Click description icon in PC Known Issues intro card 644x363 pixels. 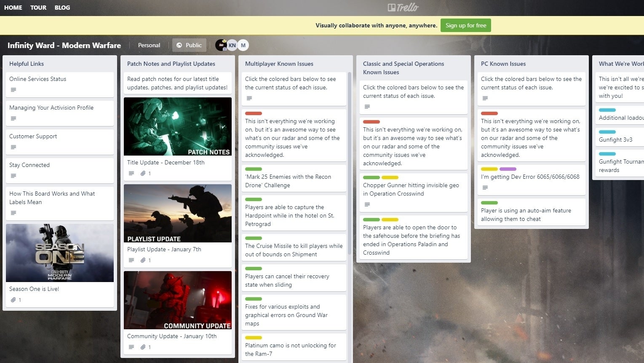485,98
